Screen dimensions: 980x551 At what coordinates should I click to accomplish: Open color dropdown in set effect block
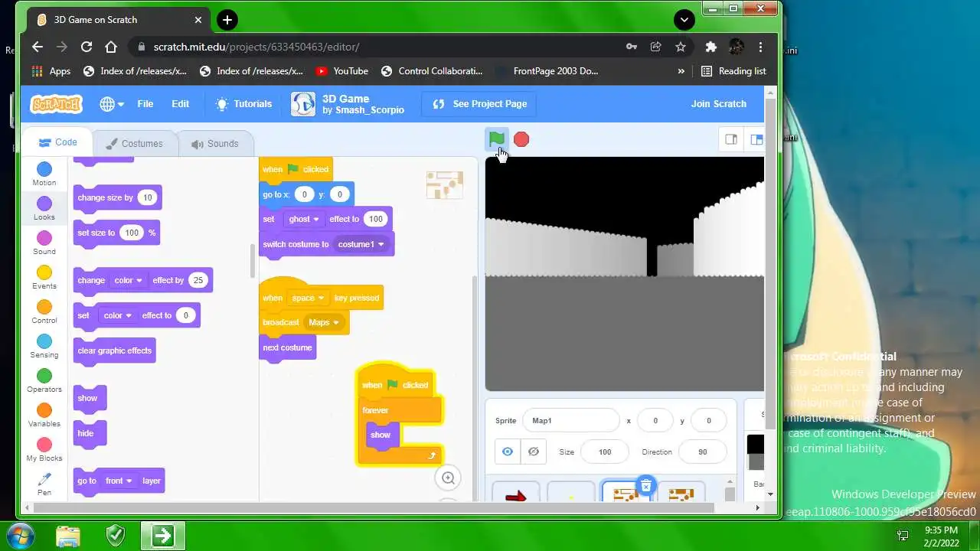point(118,315)
